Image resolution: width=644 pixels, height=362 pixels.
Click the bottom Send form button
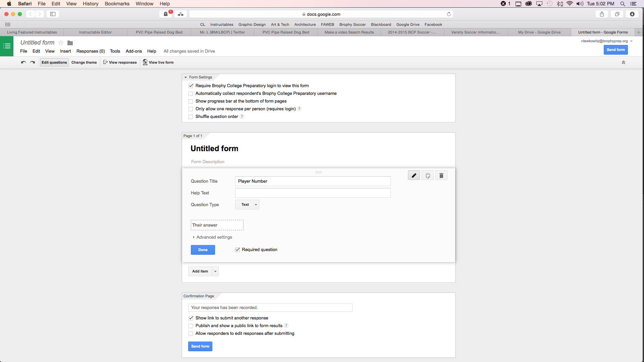[x=200, y=346]
